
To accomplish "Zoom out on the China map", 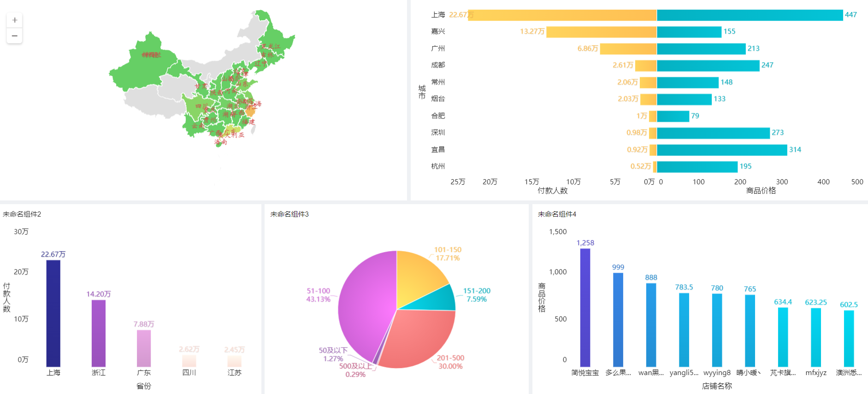I will pos(15,36).
